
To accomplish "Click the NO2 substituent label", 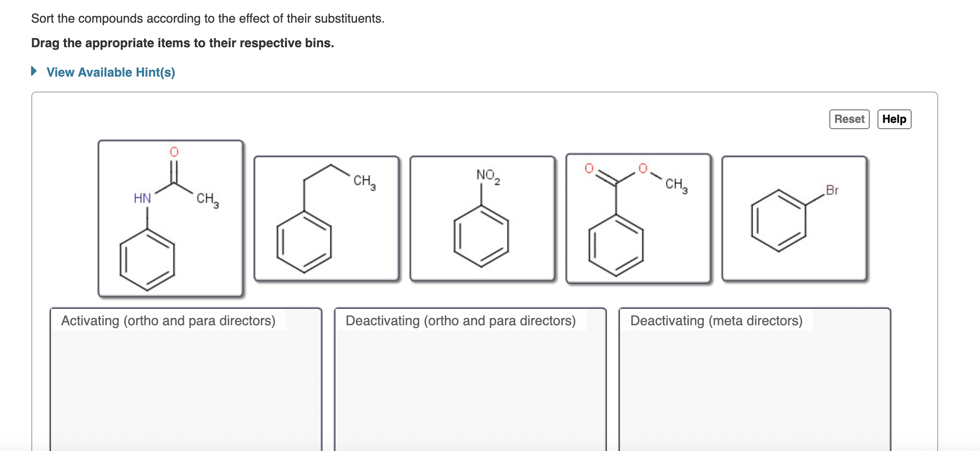I will [x=487, y=176].
